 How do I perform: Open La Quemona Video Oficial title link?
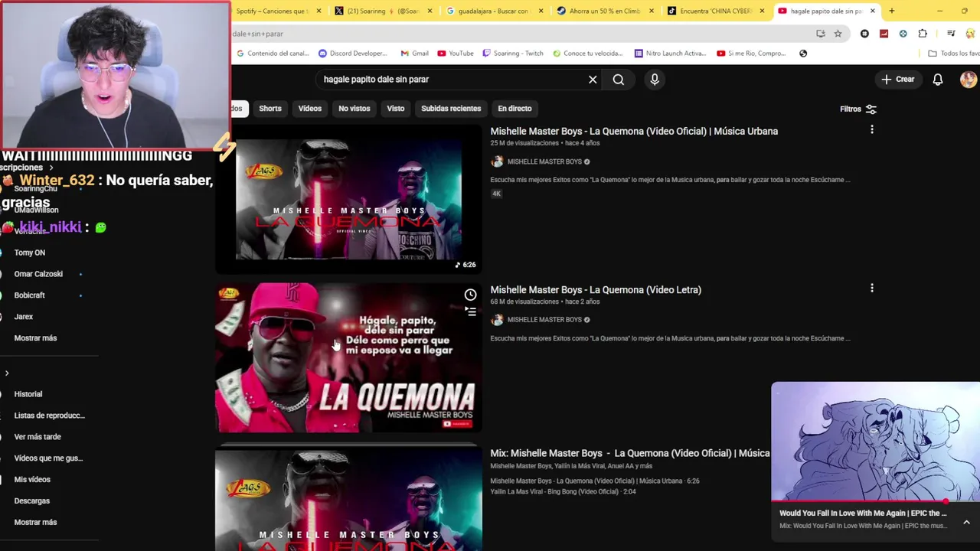coord(634,131)
